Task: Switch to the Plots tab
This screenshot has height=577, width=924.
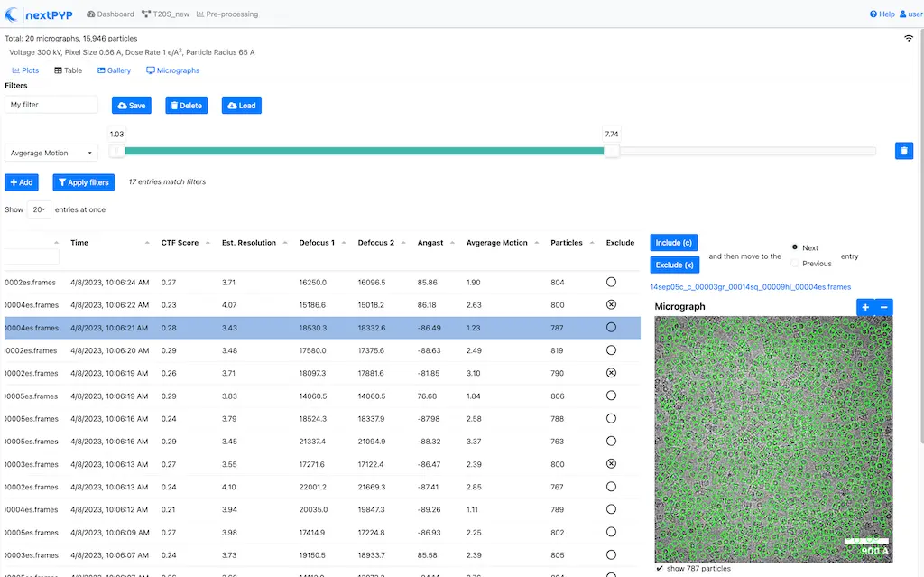Action: 25,70
